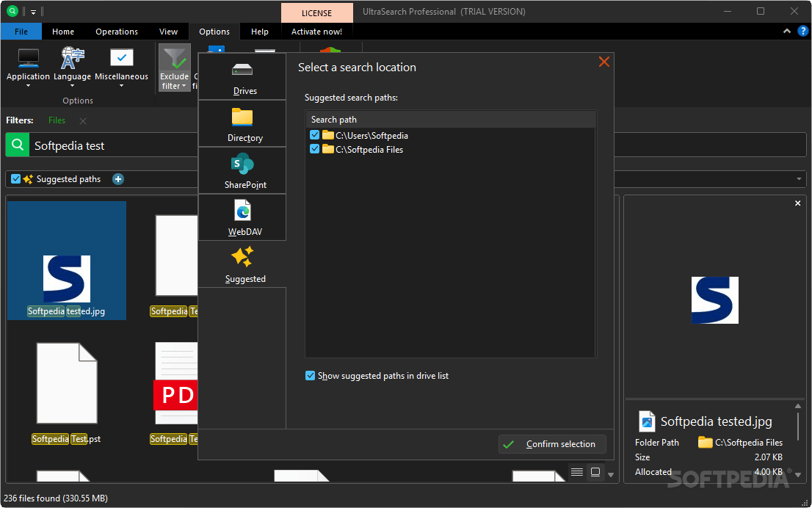Select the Softpedia tested.jpg thumbnail

(66, 260)
